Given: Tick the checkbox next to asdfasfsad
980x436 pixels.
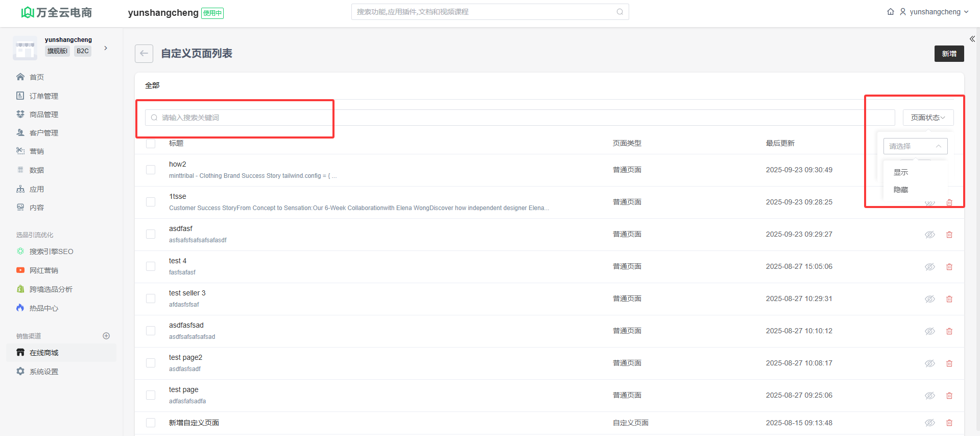Looking at the screenshot, I should [151, 331].
